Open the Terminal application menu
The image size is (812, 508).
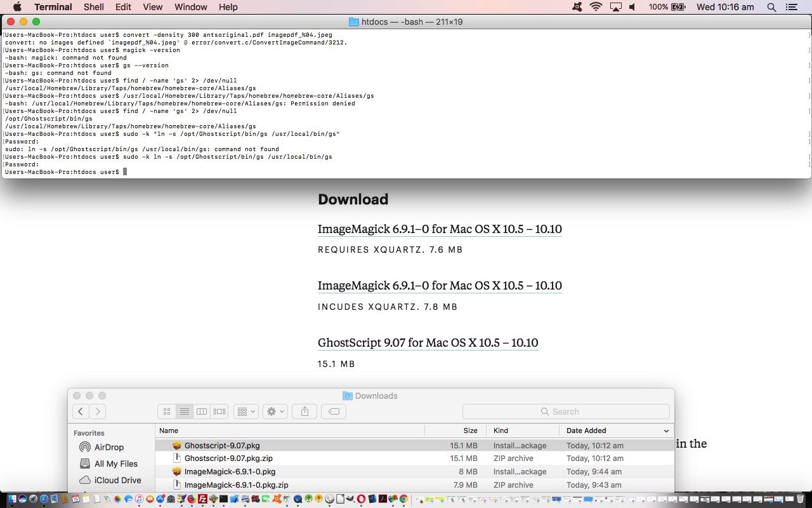tap(53, 7)
